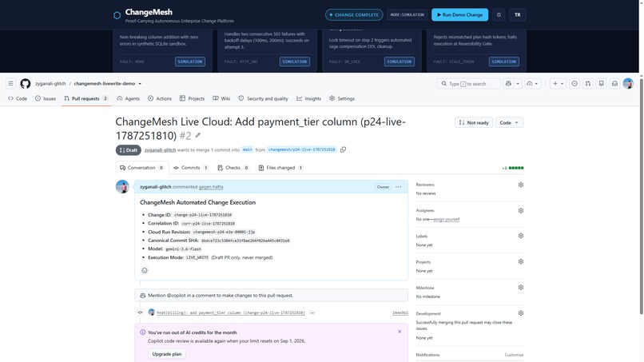Toggle the theme sun icon button
The image size is (644, 362).
[x=499, y=15]
